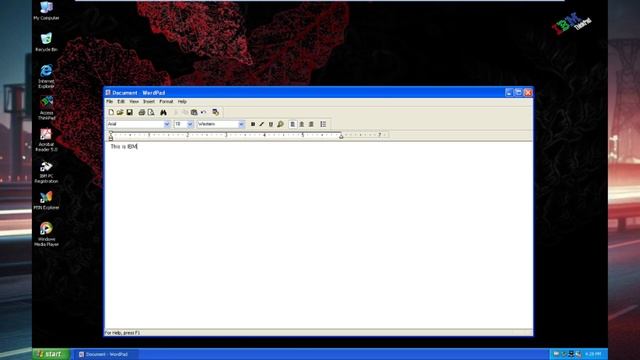Select MSN Explorer desktop icon
This screenshot has height=360, width=640.
click(46, 200)
